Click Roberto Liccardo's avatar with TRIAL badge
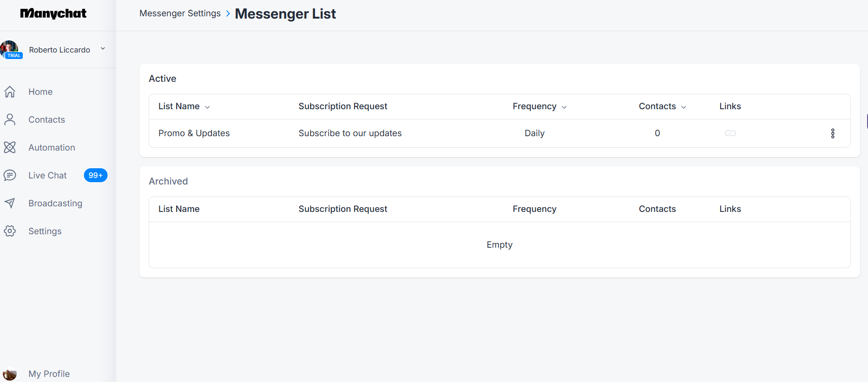Viewport: 868px width, 382px height. tap(10, 49)
